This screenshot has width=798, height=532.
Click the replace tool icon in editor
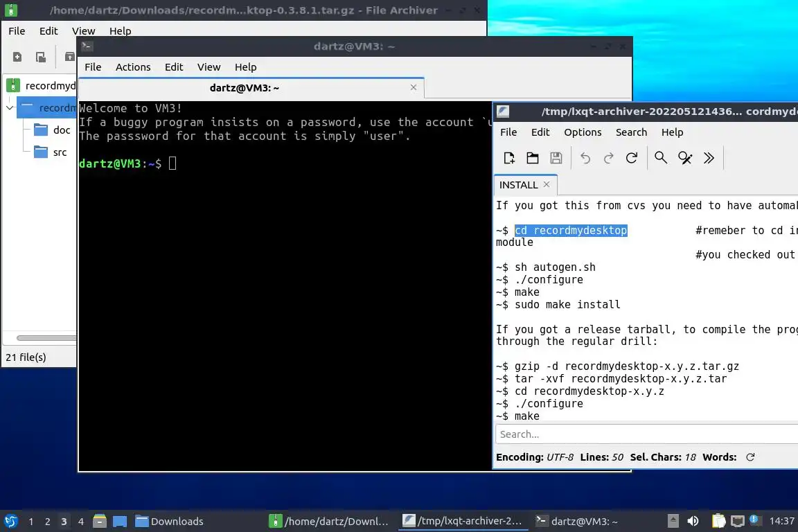point(685,158)
